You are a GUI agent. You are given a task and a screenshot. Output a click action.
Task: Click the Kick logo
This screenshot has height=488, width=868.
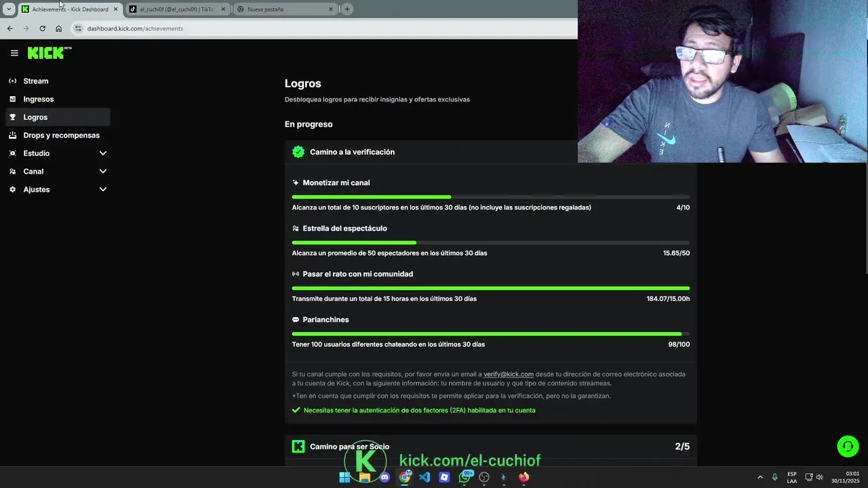pyautogui.click(x=49, y=53)
